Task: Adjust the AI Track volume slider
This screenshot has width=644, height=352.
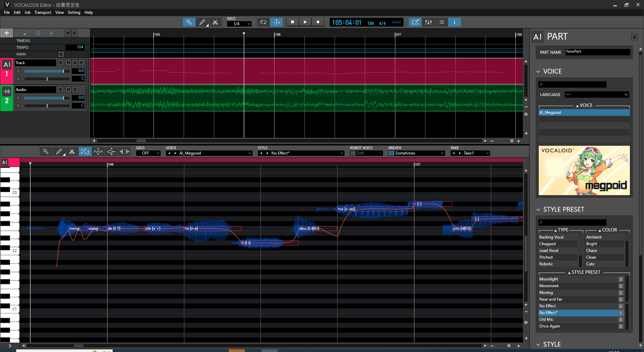Action: coord(47,71)
